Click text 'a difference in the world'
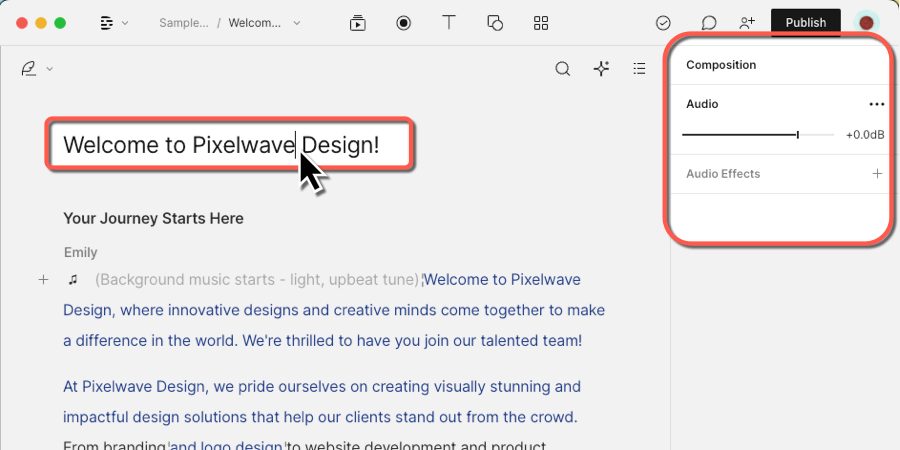Image resolution: width=900 pixels, height=450 pixels. pyautogui.click(x=150, y=341)
